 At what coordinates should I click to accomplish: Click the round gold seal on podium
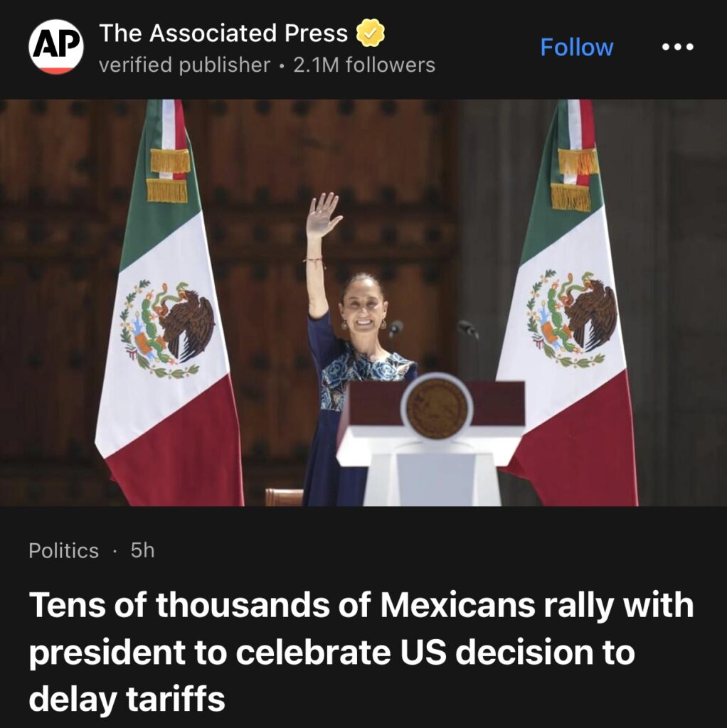pyautogui.click(x=437, y=407)
